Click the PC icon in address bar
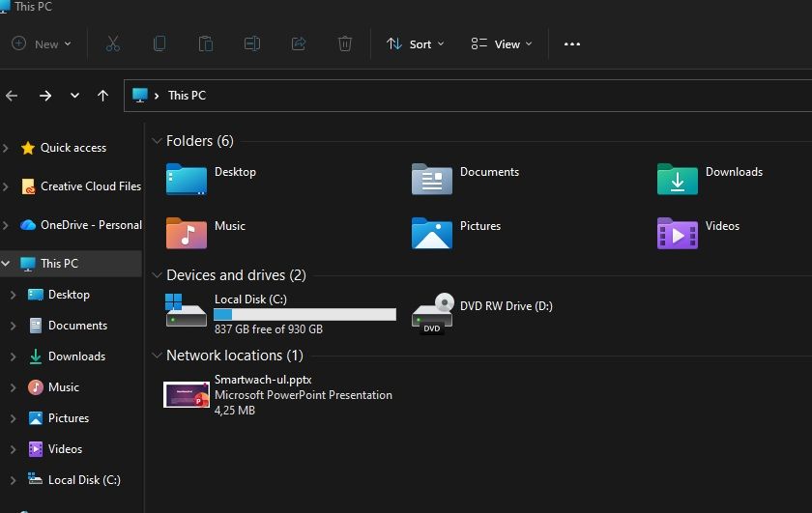 140,96
